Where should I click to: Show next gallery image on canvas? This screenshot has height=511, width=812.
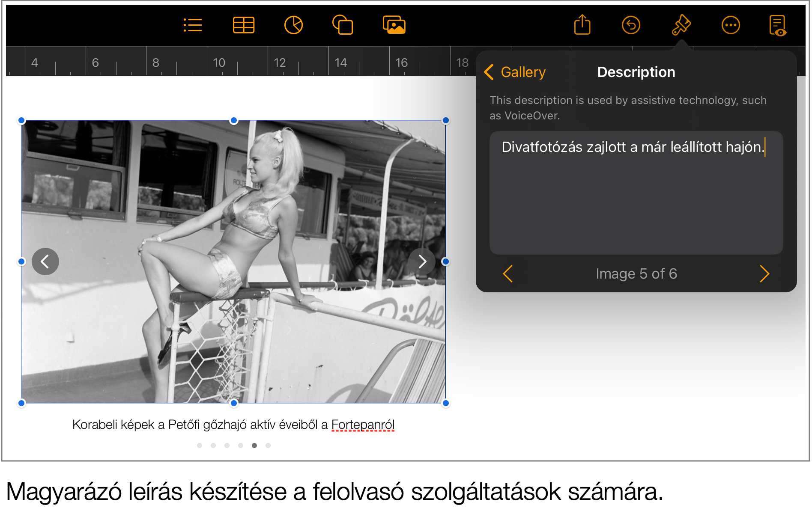click(x=422, y=261)
